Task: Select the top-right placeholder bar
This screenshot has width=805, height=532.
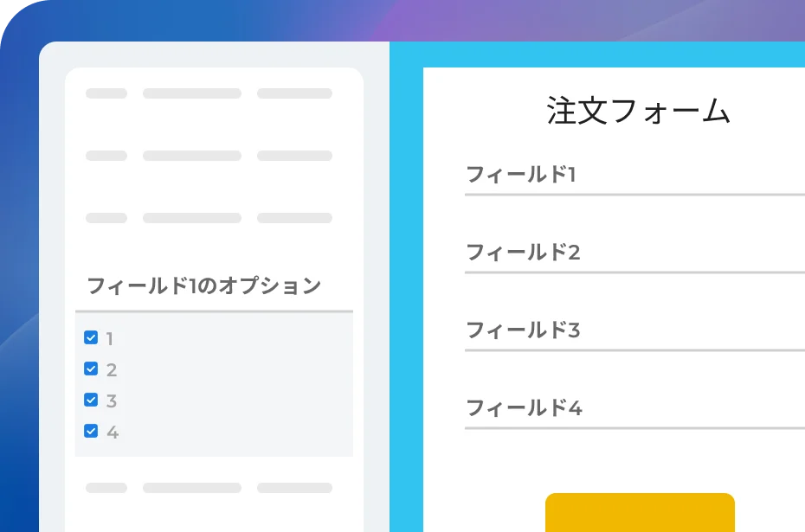Action: tap(294, 93)
